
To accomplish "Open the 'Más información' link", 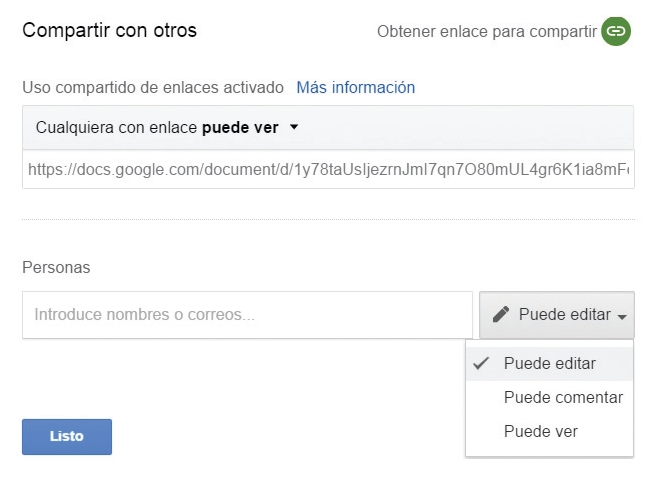I will pos(356,87).
